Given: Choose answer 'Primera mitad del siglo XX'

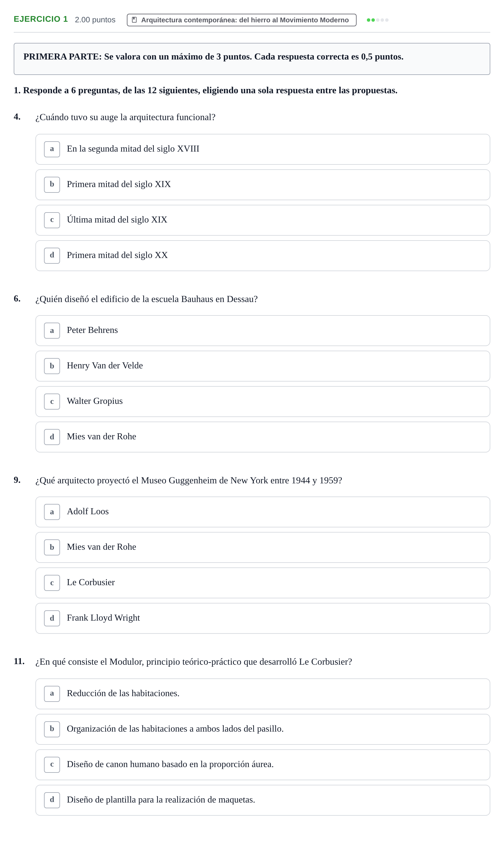Looking at the screenshot, I should point(263,256).
